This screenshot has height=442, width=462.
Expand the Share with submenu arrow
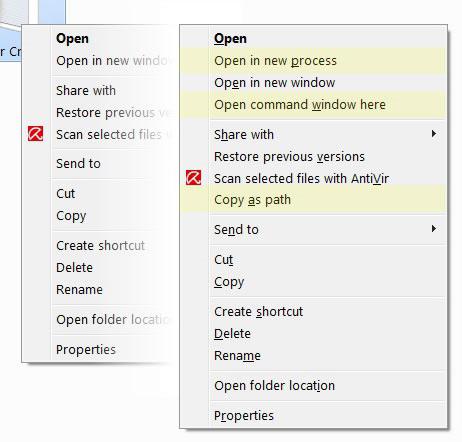pos(434,134)
